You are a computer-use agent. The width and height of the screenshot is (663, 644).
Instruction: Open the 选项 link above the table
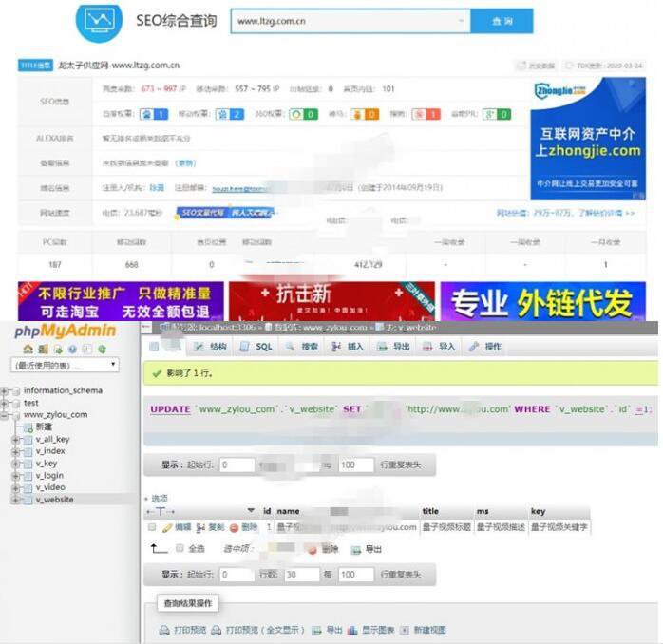160,499
